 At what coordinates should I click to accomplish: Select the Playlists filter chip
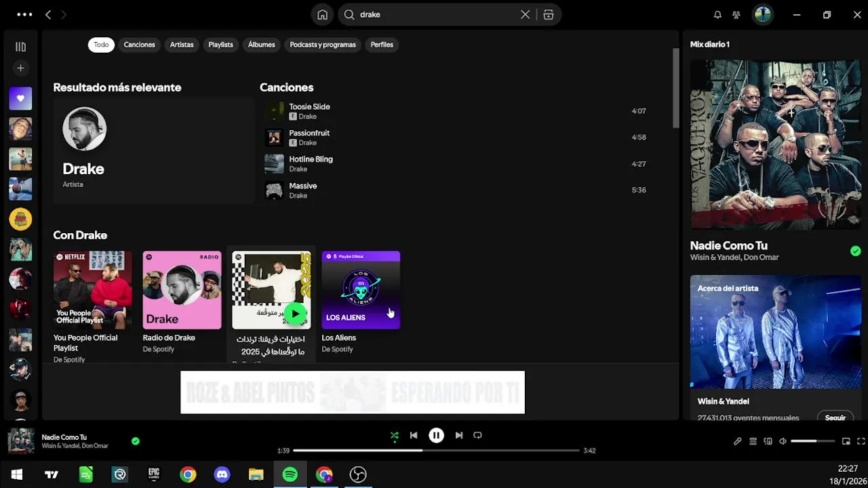[x=220, y=45]
